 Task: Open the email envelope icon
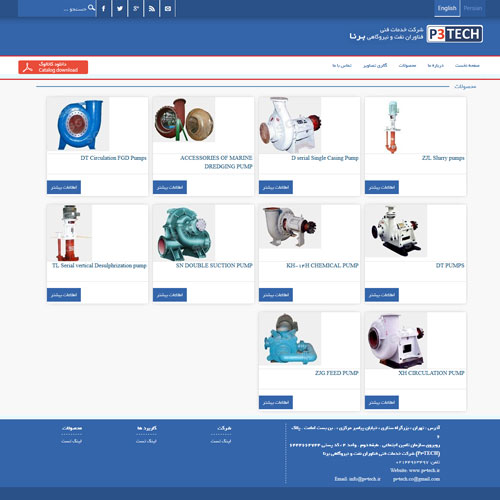(168, 9)
